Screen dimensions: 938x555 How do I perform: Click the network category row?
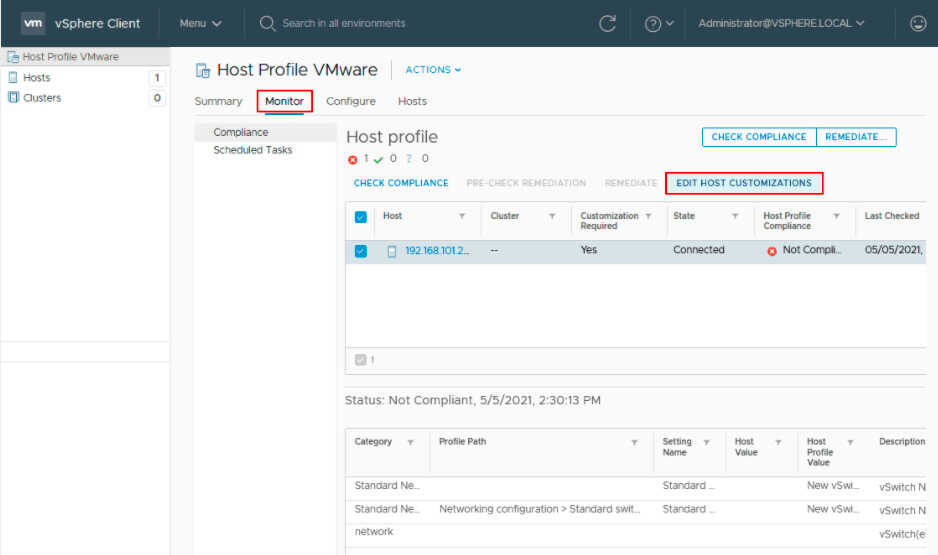pos(374,532)
